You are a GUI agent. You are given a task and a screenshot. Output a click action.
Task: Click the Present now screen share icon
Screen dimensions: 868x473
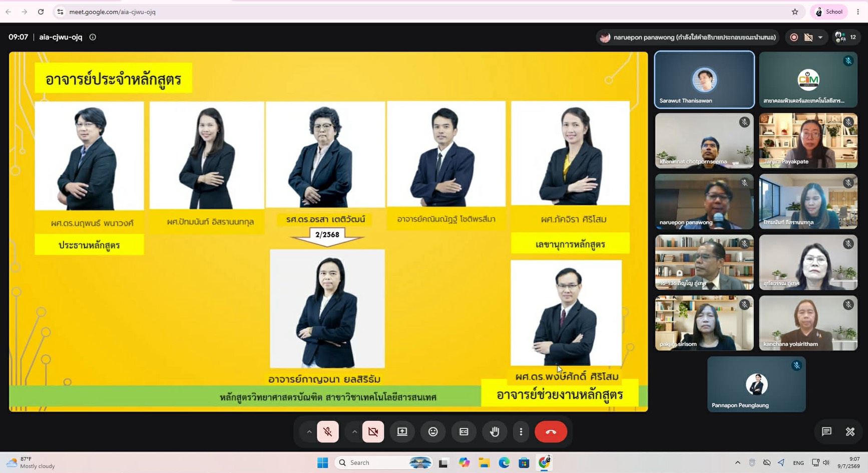[x=402, y=431]
